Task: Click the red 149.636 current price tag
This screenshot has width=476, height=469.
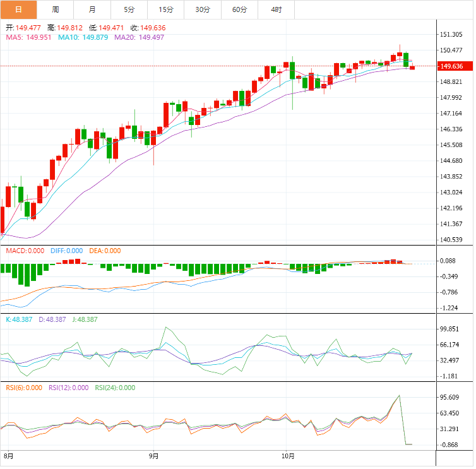Action: coord(451,66)
